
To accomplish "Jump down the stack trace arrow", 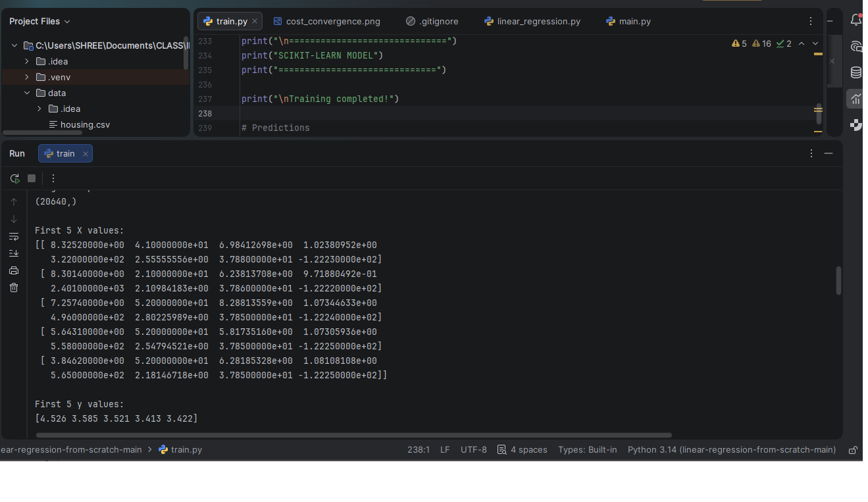I will click(14, 219).
